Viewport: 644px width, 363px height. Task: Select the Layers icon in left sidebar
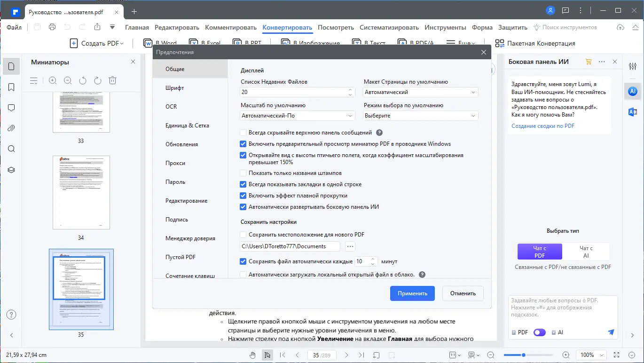(11, 169)
